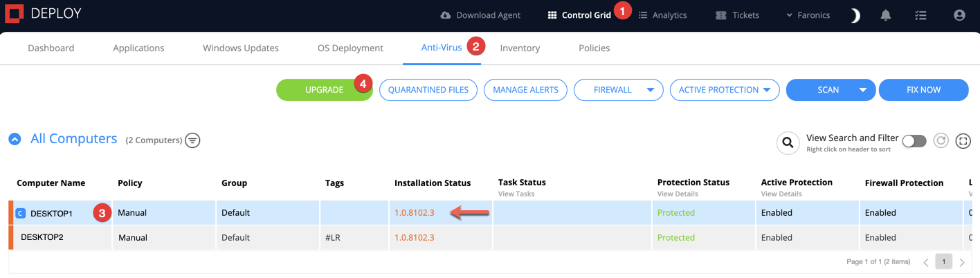Viewport: 980px width, 278px height.
Task: Select page 1 in pagination
Action: (944, 261)
